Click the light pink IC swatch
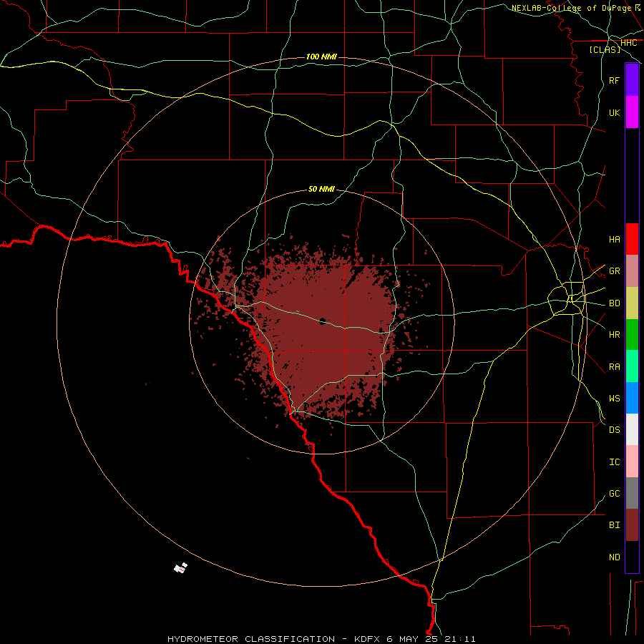The image size is (644, 644). (632, 462)
